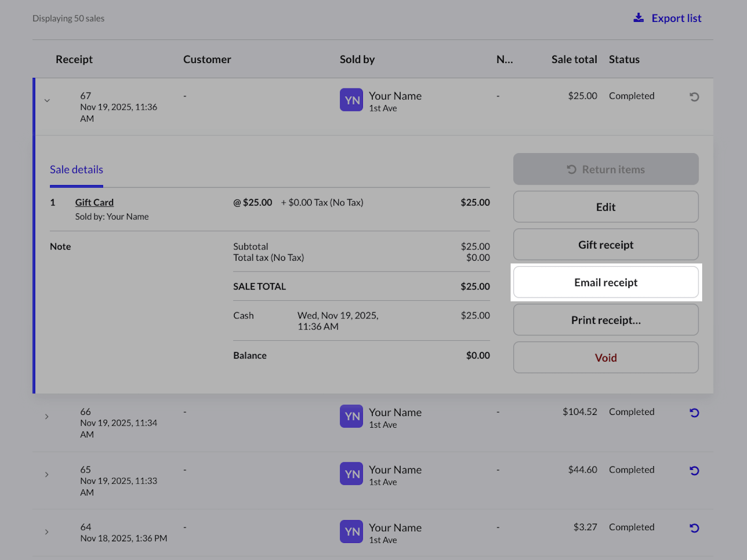Click the YN avatar on receipt 64

(x=351, y=532)
